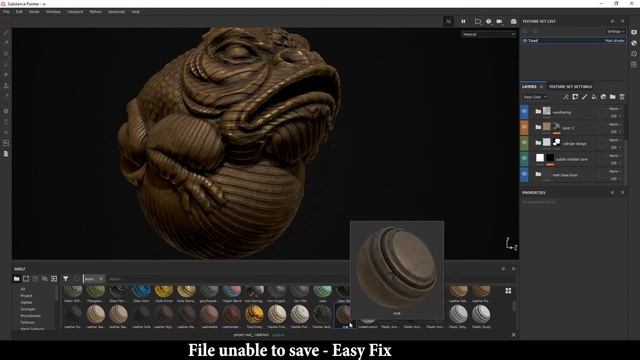Click the camera screenshot icon above viewport
The image size is (640, 360).
pos(513,21)
